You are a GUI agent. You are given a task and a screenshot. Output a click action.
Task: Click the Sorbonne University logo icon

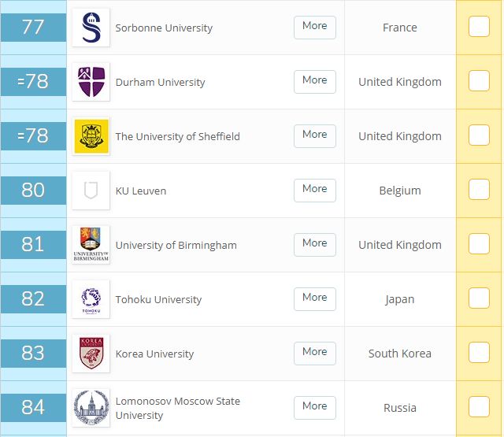(x=91, y=28)
